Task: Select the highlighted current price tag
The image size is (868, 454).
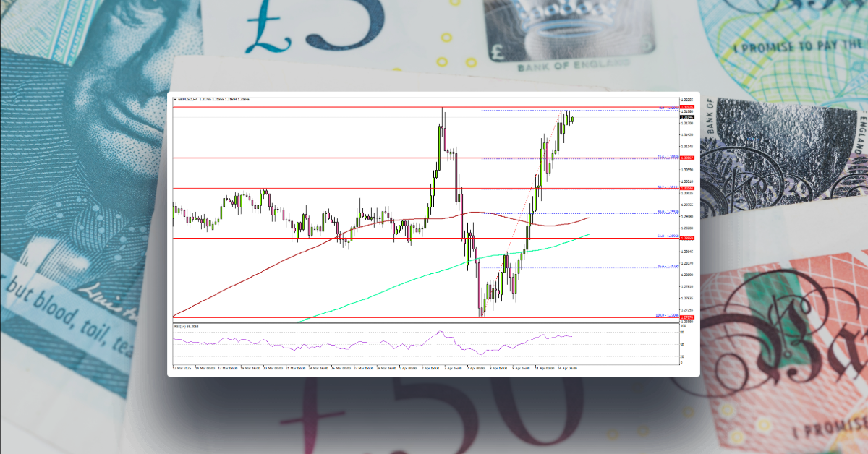Action: pos(685,117)
